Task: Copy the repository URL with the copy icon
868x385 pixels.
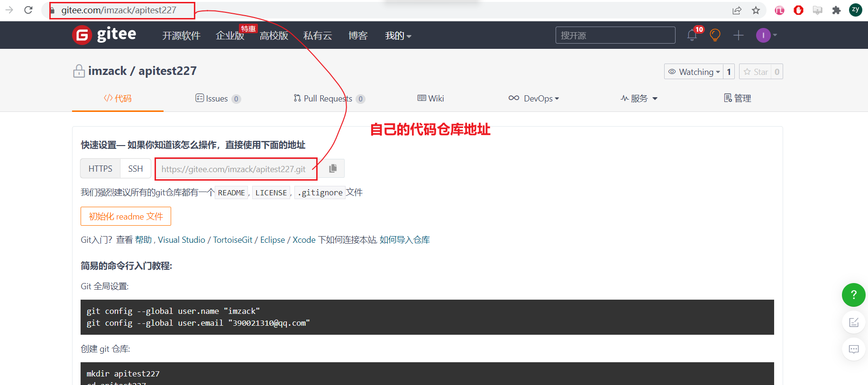Action: 333,168
